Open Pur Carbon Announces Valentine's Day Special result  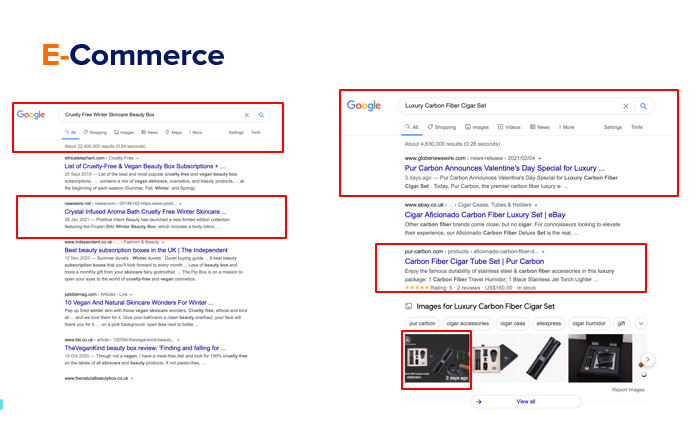click(505, 168)
